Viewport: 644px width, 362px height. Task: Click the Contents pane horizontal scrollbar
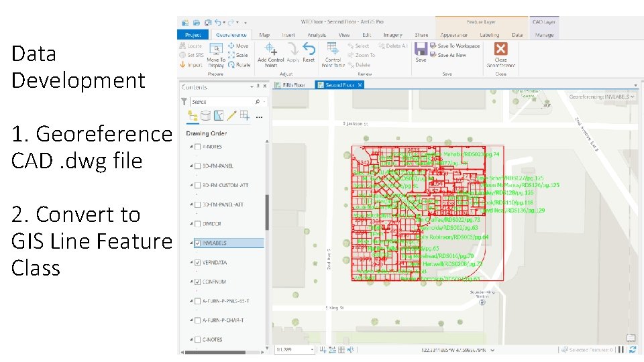click(215, 352)
